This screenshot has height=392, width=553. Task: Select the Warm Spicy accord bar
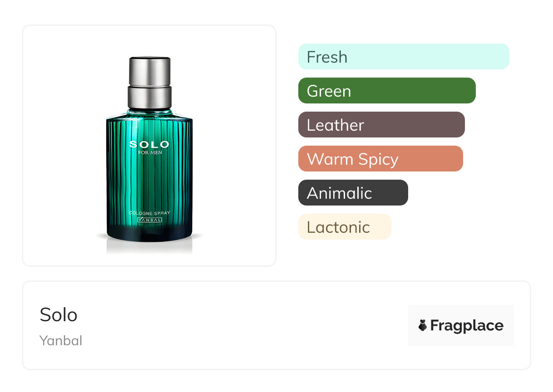(380, 159)
